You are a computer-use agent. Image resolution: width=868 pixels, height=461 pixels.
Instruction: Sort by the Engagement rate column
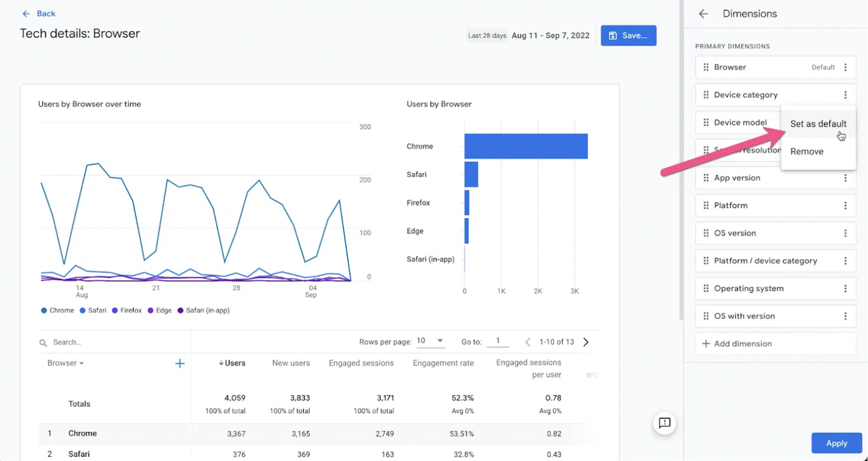443,363
